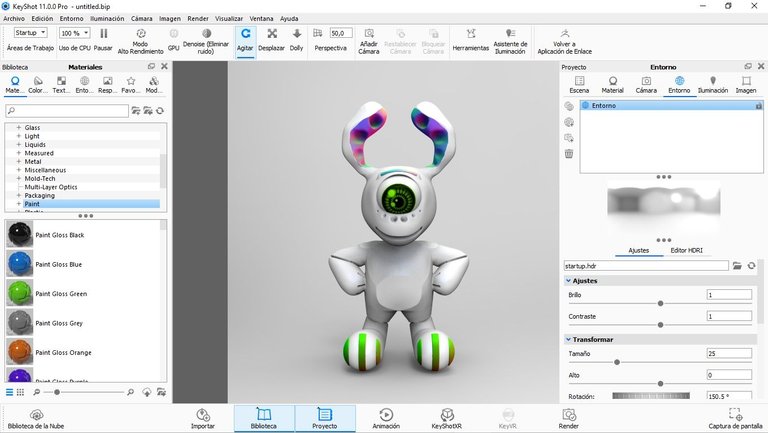Open the Archivo menu

tap(14, 19)
